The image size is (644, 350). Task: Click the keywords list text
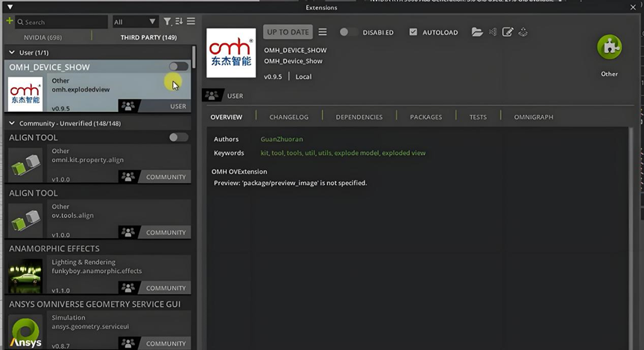pyautogui.click(x=343, y=153)
